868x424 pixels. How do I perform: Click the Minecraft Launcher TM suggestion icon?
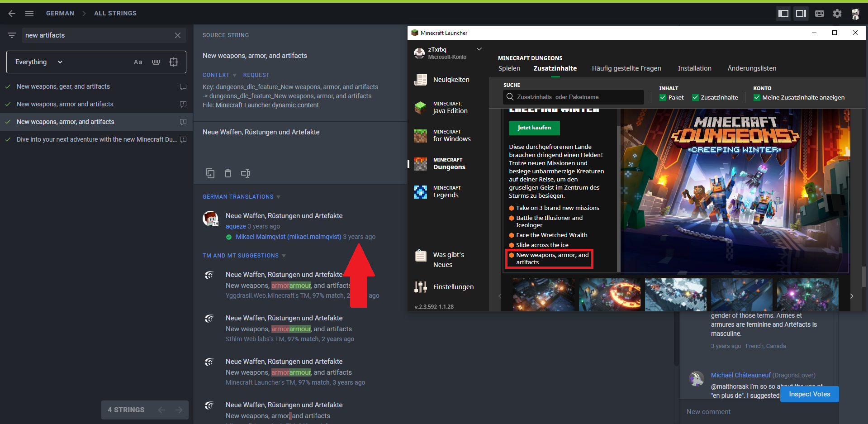(x=209, y=362)
